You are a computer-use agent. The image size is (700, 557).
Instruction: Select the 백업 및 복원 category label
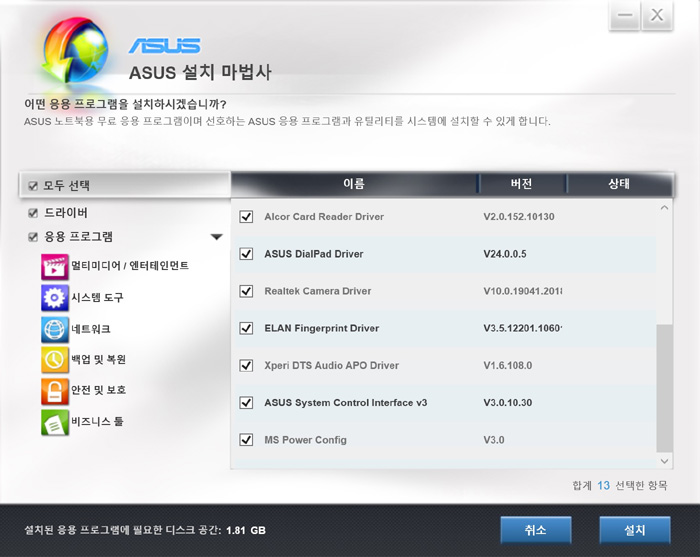click(x=99, y=359)
